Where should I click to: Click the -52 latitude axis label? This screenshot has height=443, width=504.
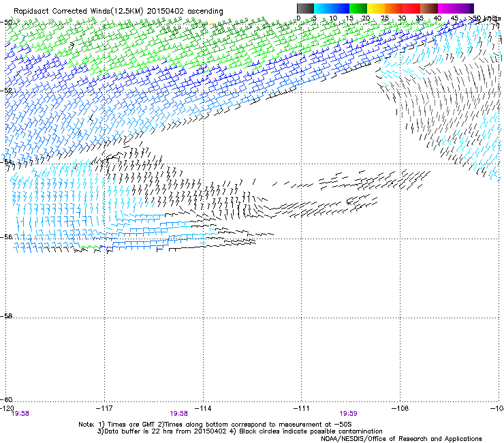(7, 91)
